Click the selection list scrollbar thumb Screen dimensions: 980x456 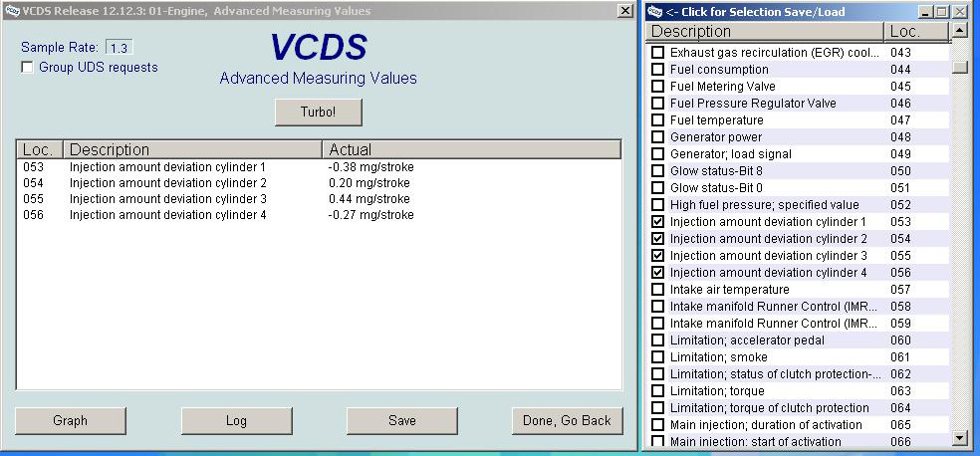(x=959, y=68)
